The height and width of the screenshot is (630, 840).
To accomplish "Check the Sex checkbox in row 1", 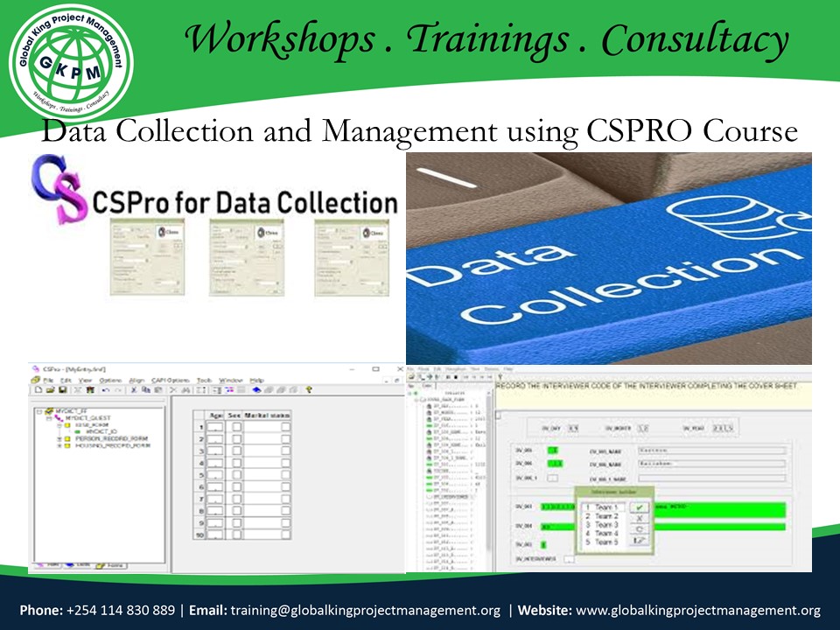I will click(x=236, y=427).
